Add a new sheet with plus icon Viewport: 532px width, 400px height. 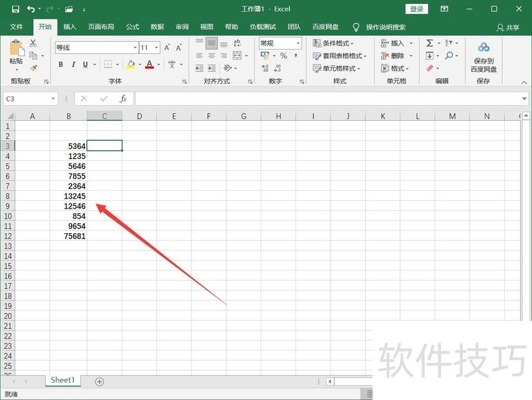tap(100, 381)
